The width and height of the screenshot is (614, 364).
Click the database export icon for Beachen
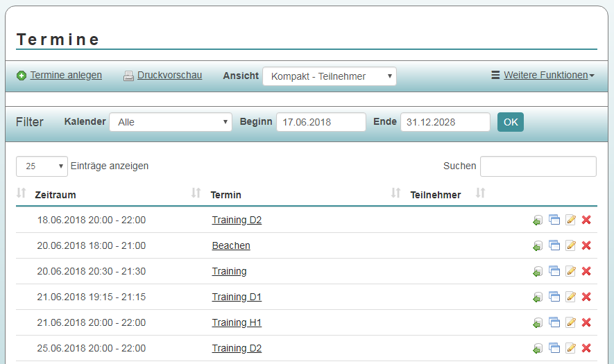(x=538, y=245)
